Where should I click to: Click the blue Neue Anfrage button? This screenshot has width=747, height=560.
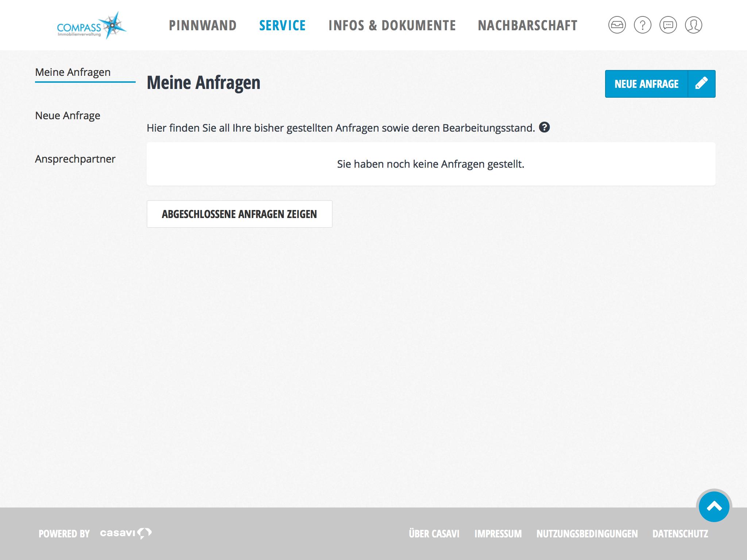click(660, 83)
